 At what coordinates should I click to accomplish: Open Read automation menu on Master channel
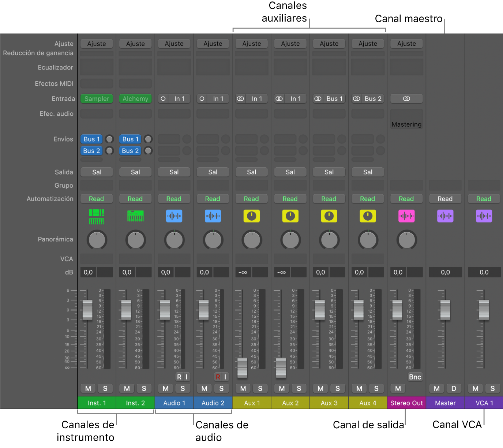pyautogui.click(x=445, y=199)
